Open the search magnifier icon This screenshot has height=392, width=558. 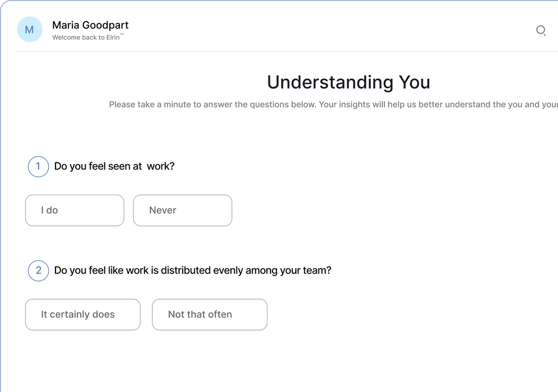coord(541,30)
